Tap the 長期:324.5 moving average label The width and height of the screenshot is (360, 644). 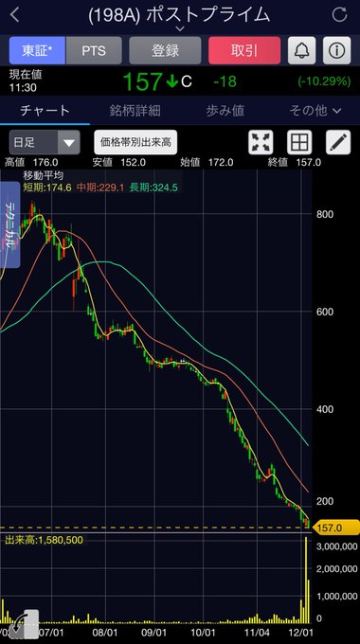point(153,188)
